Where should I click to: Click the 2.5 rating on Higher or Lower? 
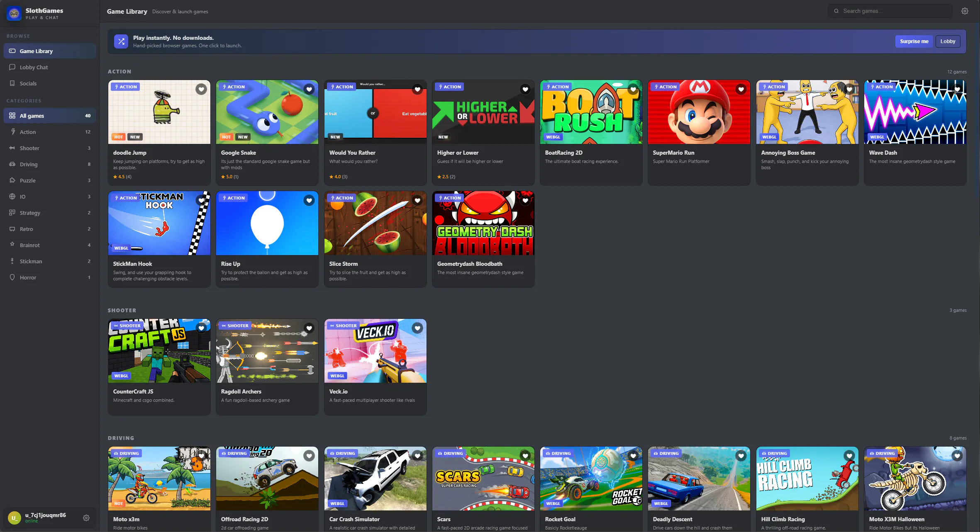tap(446, 177)
